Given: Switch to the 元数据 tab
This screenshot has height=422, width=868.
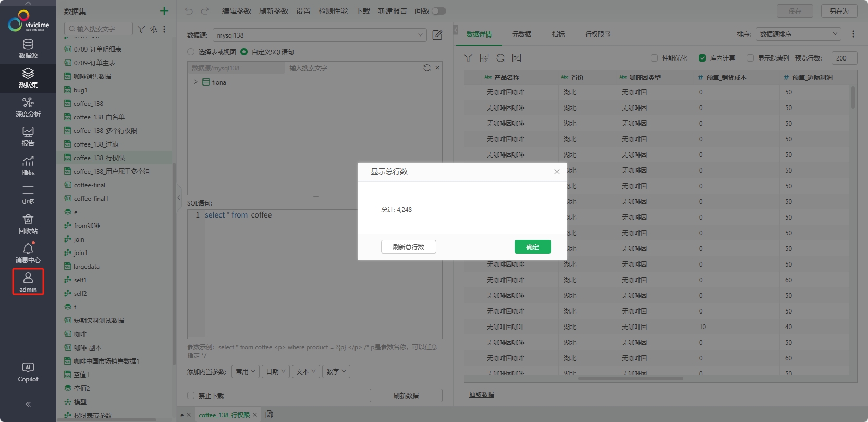Looking at the screenshot, I should coord(521,34).
